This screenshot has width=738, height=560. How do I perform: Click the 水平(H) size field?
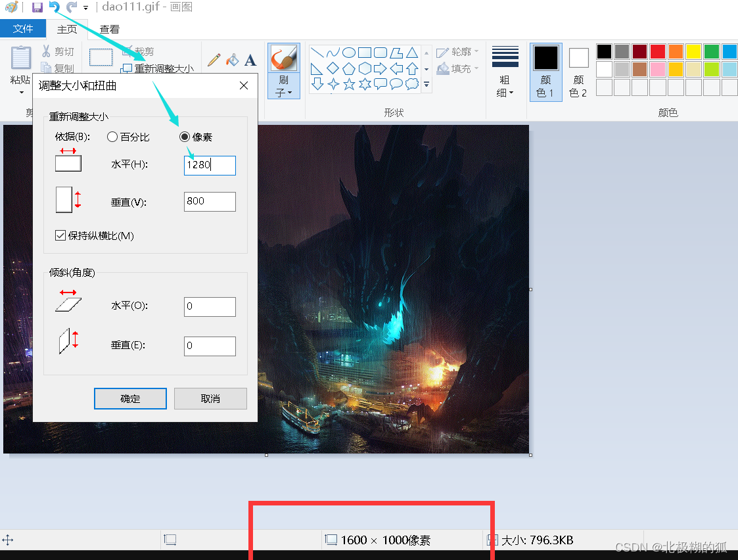coord(210,165)
